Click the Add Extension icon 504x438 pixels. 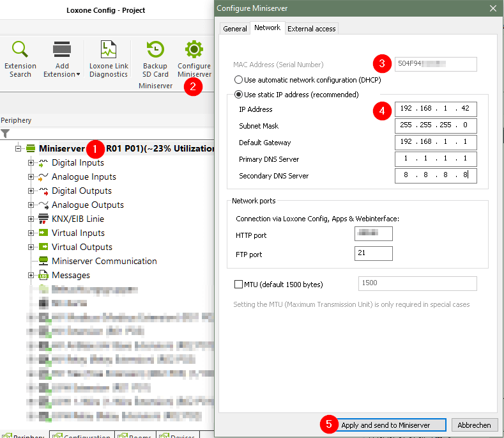pyautogui.click(x=62, y=50)
